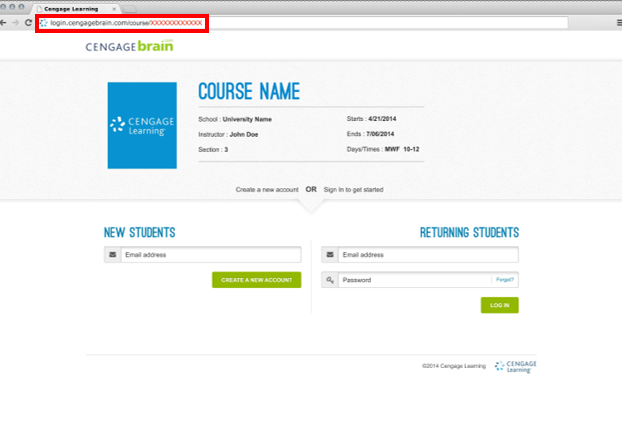
Task: Click the login.cengagebrain.com address bar
Action: (303, 23)
